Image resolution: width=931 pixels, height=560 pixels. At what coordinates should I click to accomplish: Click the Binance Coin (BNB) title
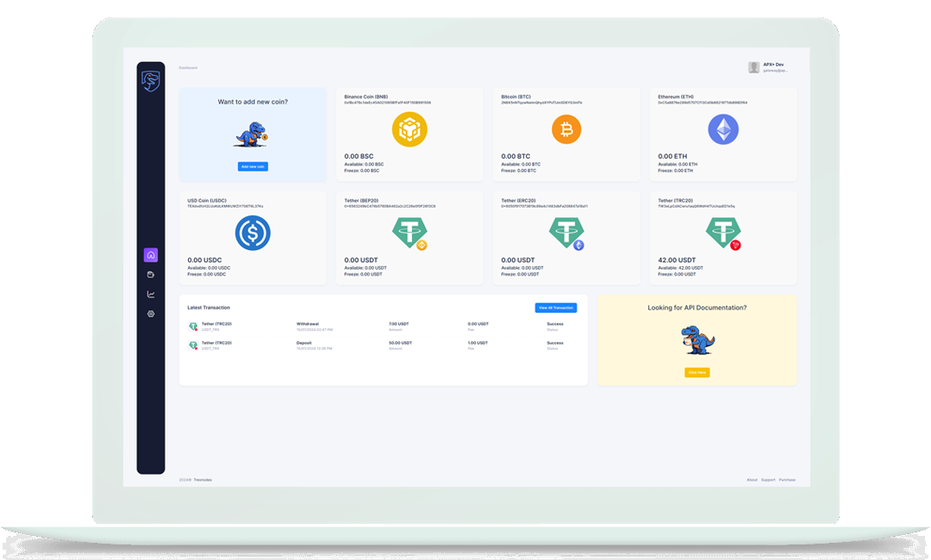click(x=366, y=96)
